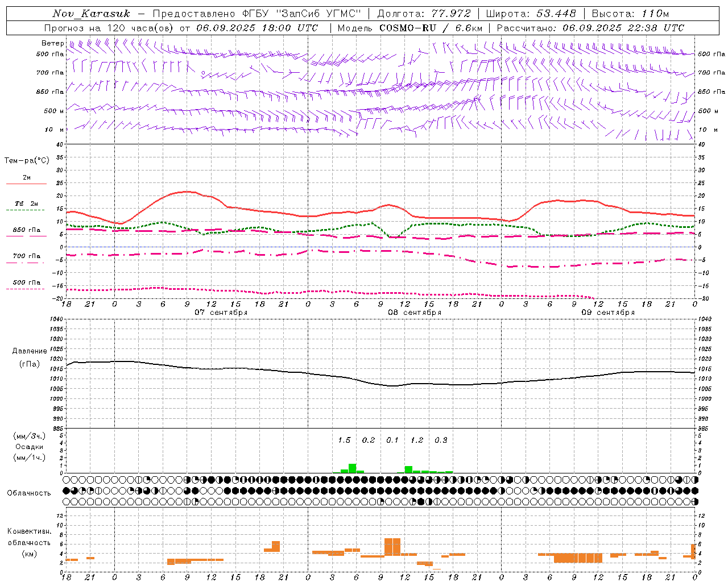Screen dimensions: 728x582
Task: Click the model name COSMO-RU / 6.6км
Action: [431, 28]
